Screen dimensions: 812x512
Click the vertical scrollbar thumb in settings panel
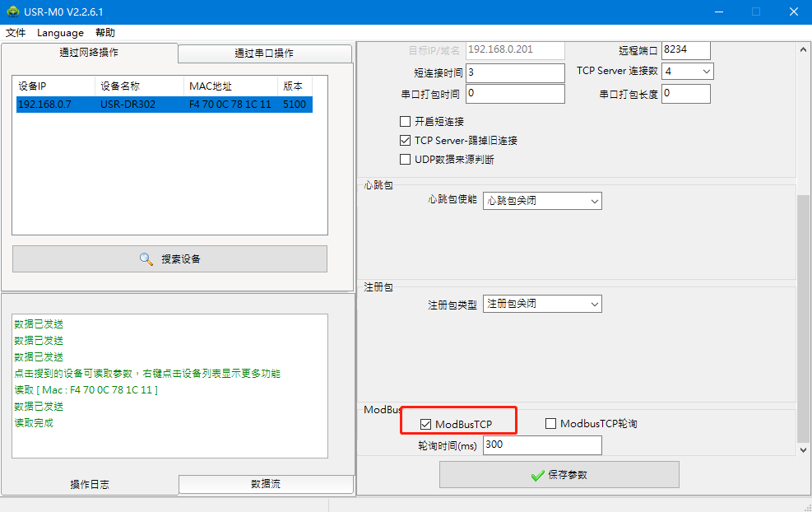click(x=803, y=319)
